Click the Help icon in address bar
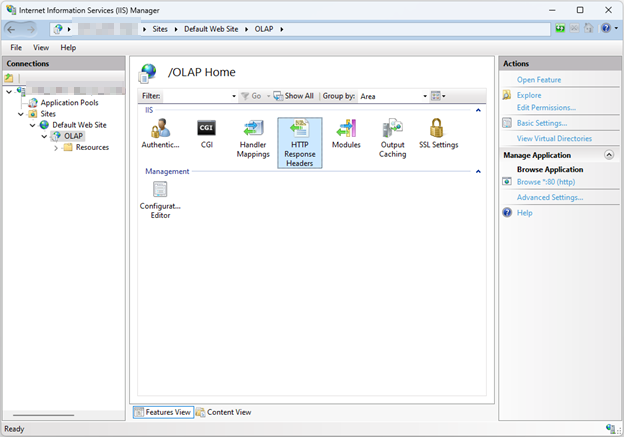 (x=606, y=29)
